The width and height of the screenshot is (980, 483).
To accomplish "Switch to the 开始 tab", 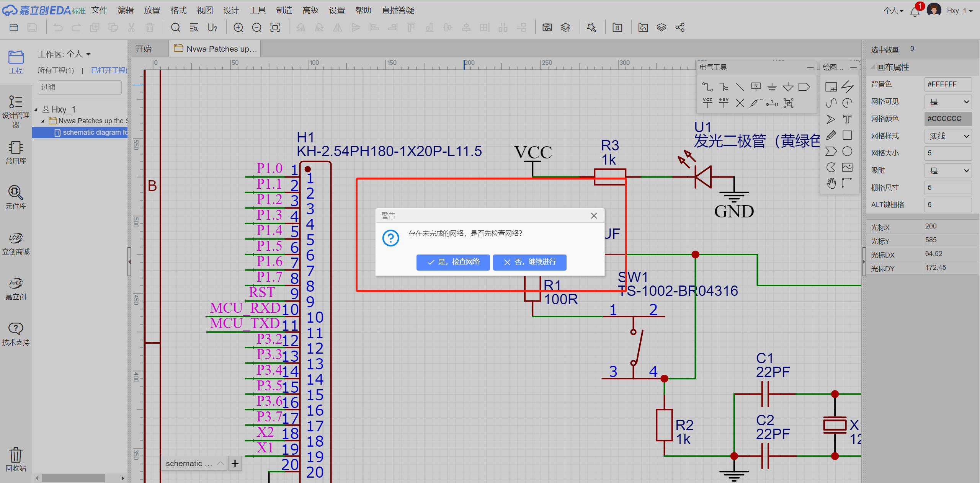I will point(144,49).
